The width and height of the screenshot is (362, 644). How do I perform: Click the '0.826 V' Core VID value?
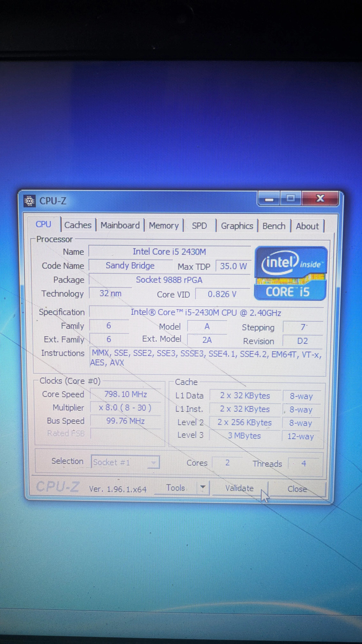(222, 294)
